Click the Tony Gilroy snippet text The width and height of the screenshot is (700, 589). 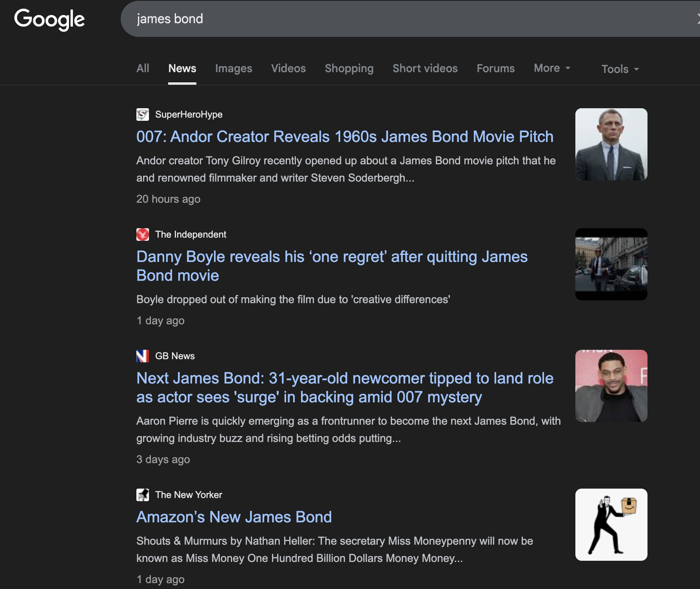click(346, 169)
